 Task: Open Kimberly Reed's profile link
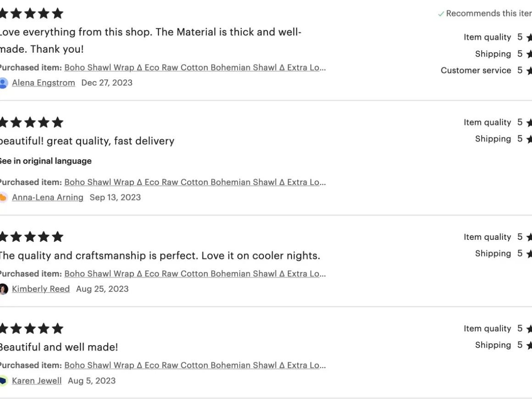pos(41,289)
